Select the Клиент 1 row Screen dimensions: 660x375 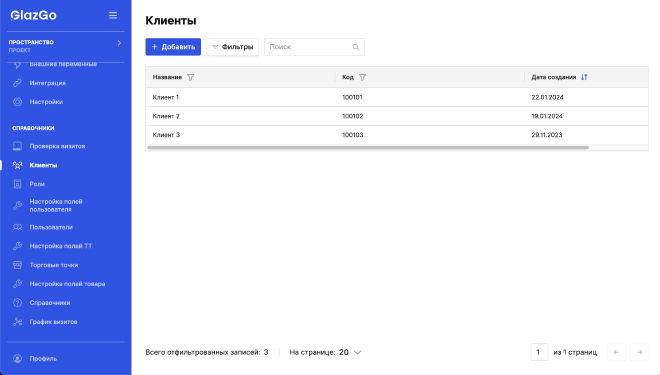tap(397, 97)
